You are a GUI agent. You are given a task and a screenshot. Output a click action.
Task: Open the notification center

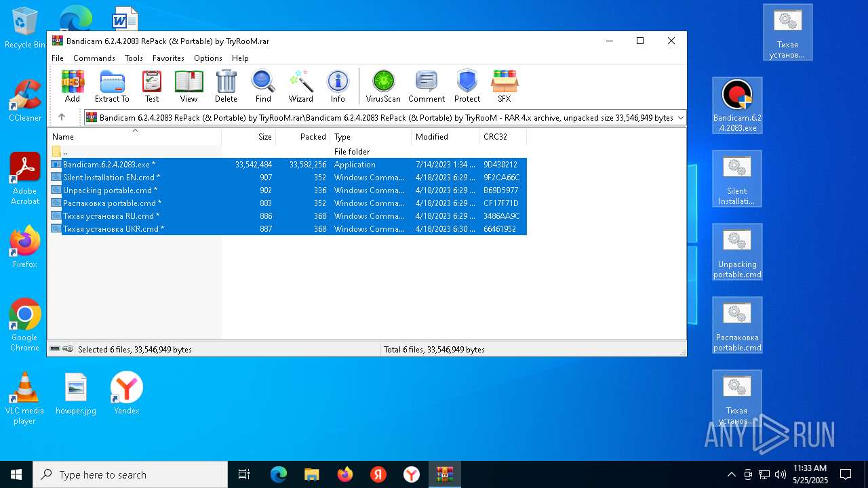(846, 474)
